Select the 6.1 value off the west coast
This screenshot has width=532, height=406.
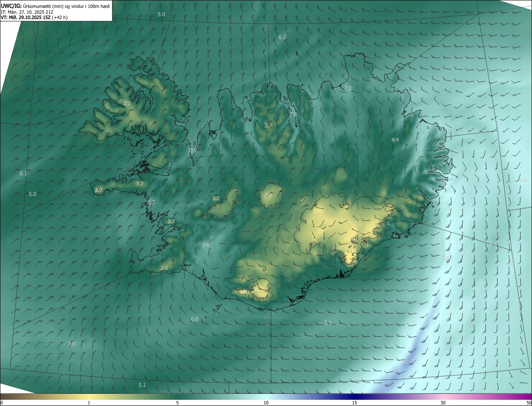23,174
